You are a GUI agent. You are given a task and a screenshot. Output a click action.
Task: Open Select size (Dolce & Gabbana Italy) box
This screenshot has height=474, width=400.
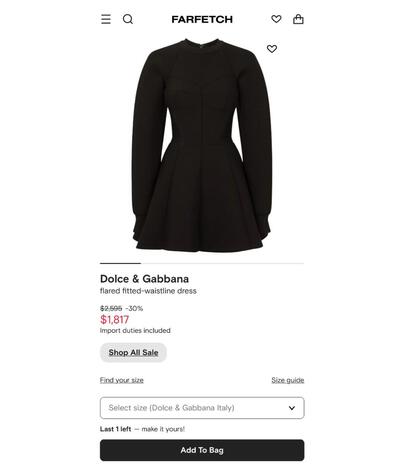(x=202, y=408)
